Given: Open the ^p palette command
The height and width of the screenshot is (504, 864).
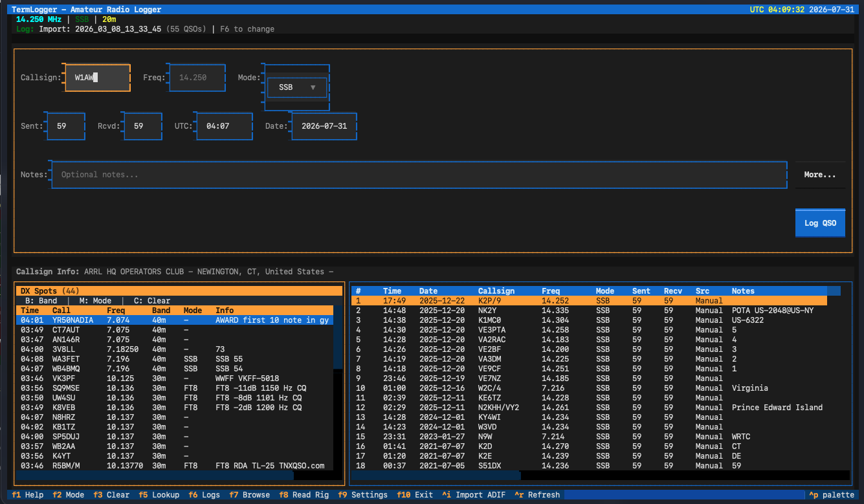Looking at the screenshot, I should click(x=832, y=495).
